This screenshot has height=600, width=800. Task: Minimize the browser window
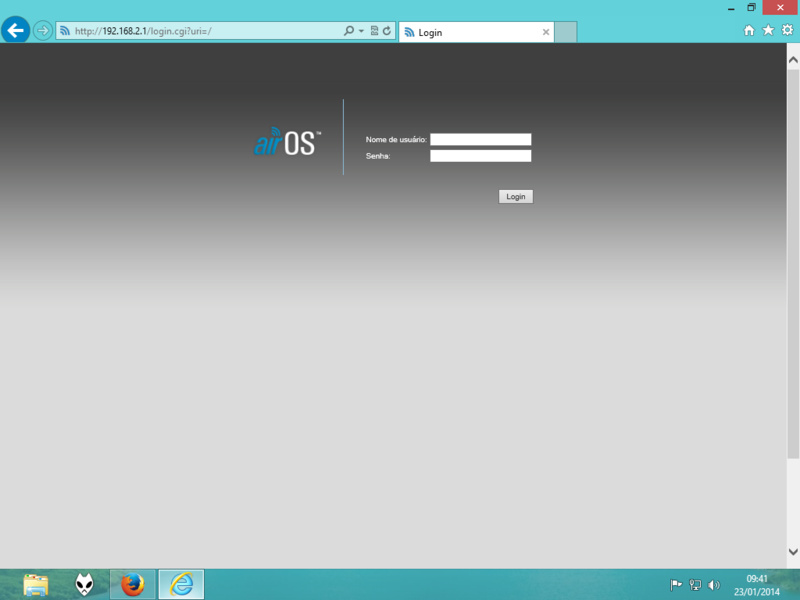(x=731, y=8)
